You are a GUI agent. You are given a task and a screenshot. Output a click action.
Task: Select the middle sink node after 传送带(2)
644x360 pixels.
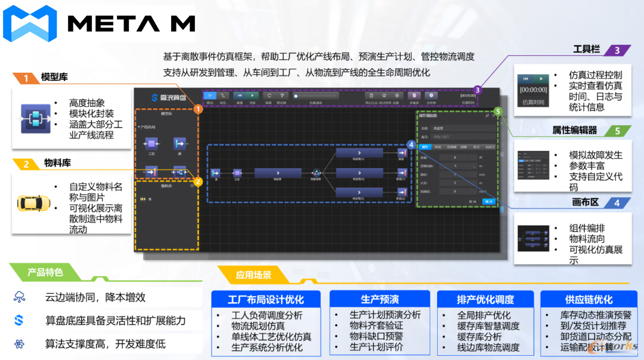(402, 173)
